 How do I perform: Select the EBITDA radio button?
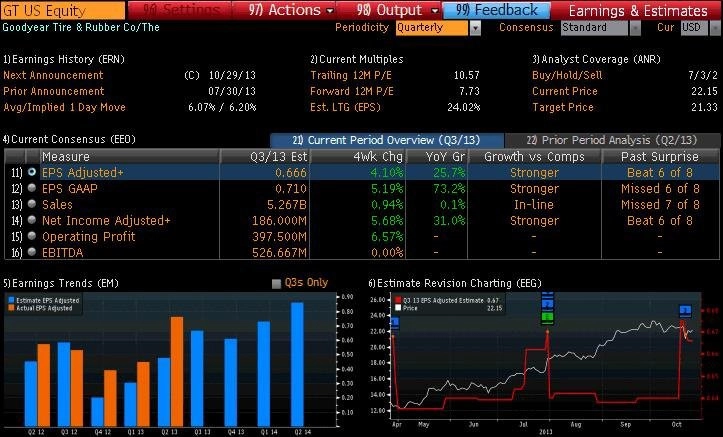tap(32, 252)
